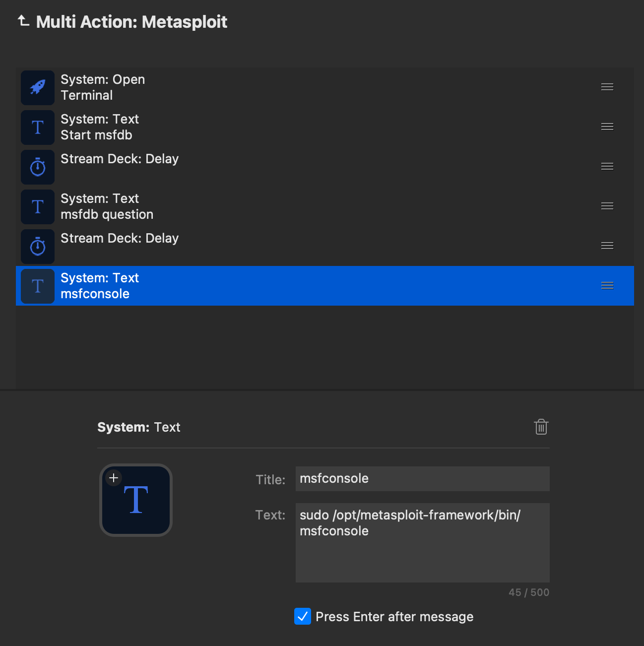
Task: Click the drag handle on selected msfconsole row
Action: pyautogui.click(x=607, y=286)
